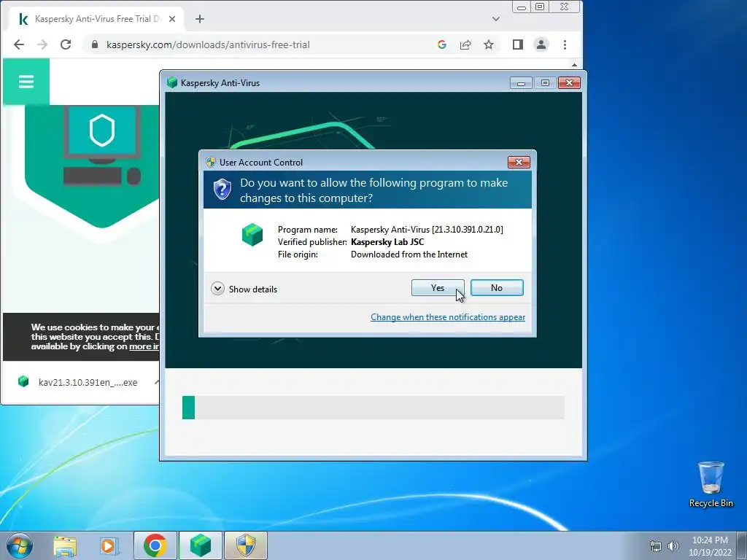The image size is (747, 560).
Task: Open Windows Media Player from taskbar
Action: tap(109, 546)
